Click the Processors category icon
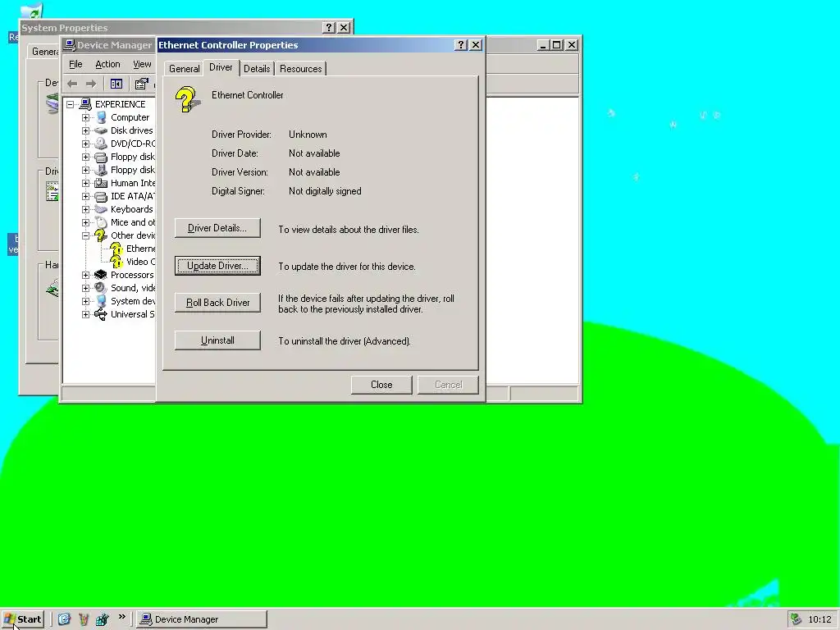The height and width of the screenshot is (630, 840). [x=101, y=275]
